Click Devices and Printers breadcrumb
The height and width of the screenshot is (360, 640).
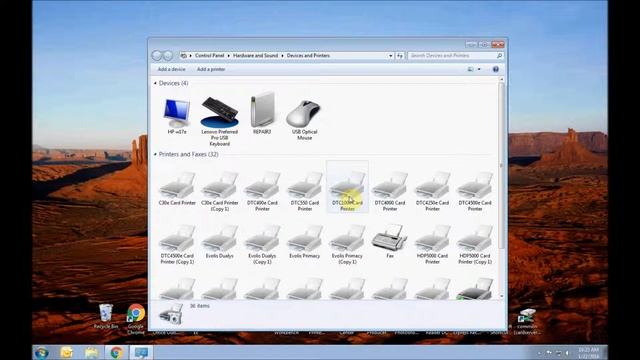pyautogui.click(x=308, y=56)
